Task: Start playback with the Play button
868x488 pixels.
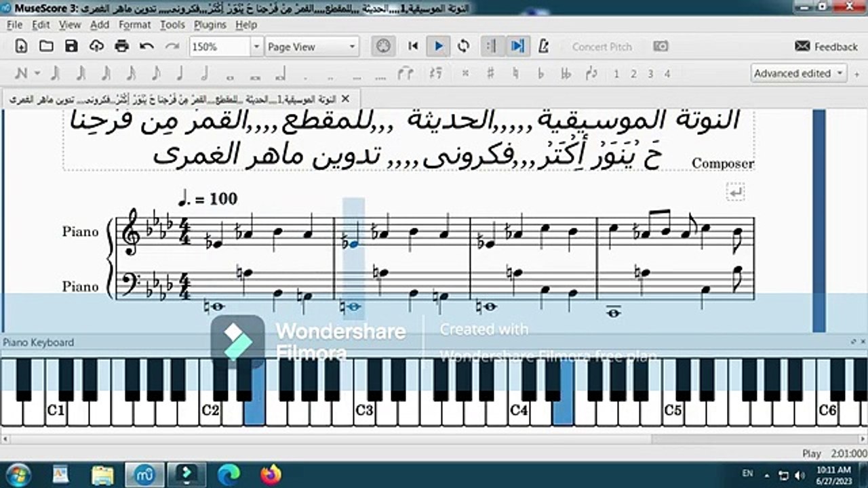Action: 438,46
